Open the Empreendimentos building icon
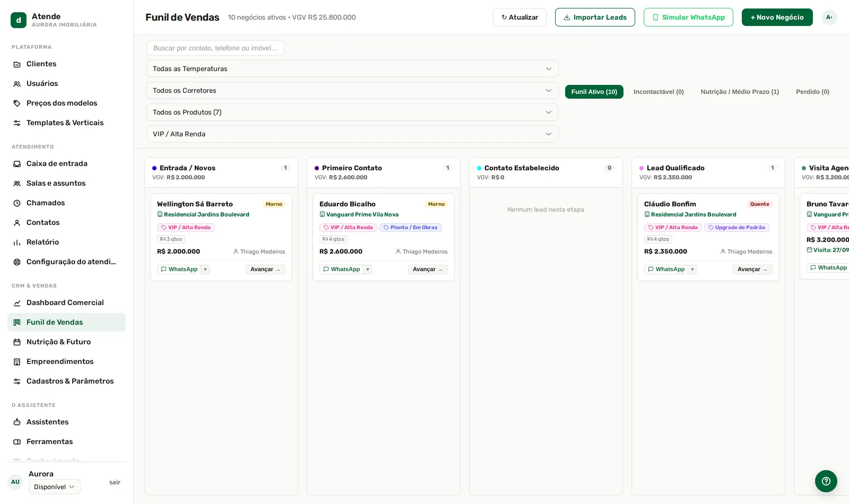Image resolution: width=849 pixels, height=504 pixels. click(x=17, y=362)
